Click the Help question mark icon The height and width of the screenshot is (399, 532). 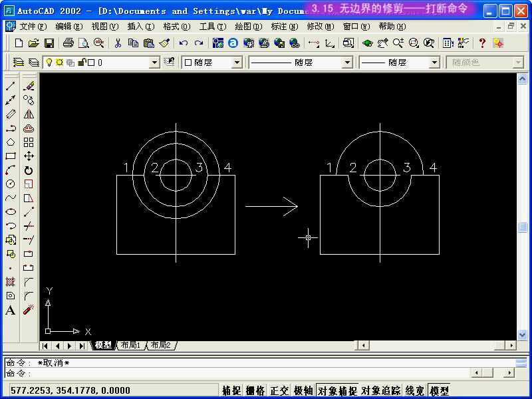click(x=482, y=43)
